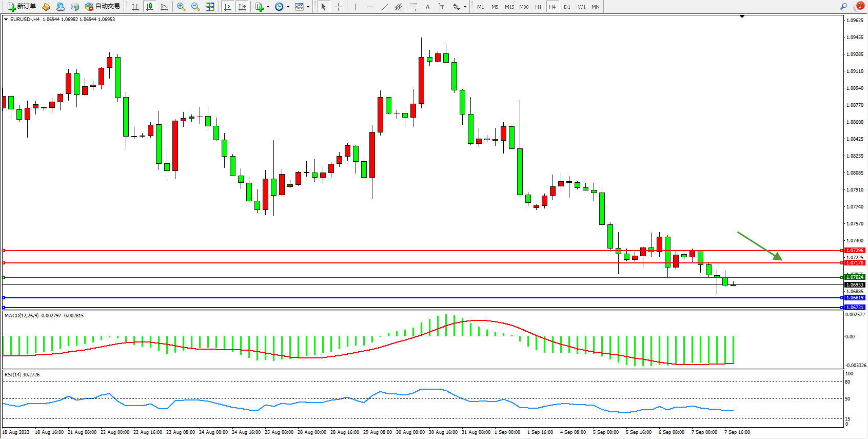This screenshot has height=439, width=868.
Task: Click the search magnifier icon at top right
Action: click(843, 6)
